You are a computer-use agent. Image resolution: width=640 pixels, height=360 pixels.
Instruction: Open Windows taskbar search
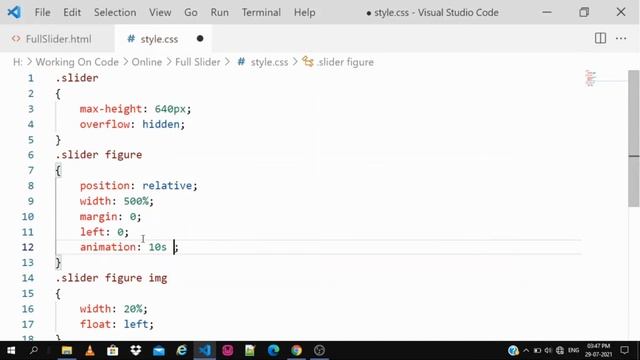tap(34, 350)
